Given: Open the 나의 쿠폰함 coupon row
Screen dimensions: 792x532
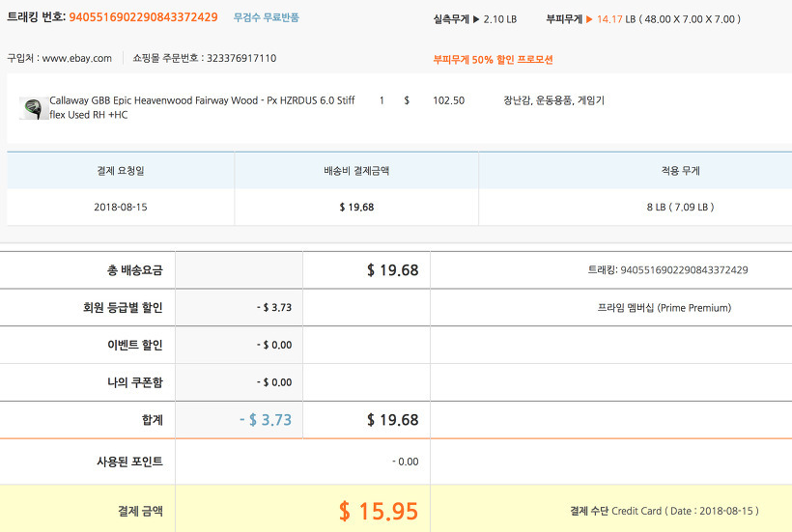Looking at the screenshot, I should click(133, 382).
